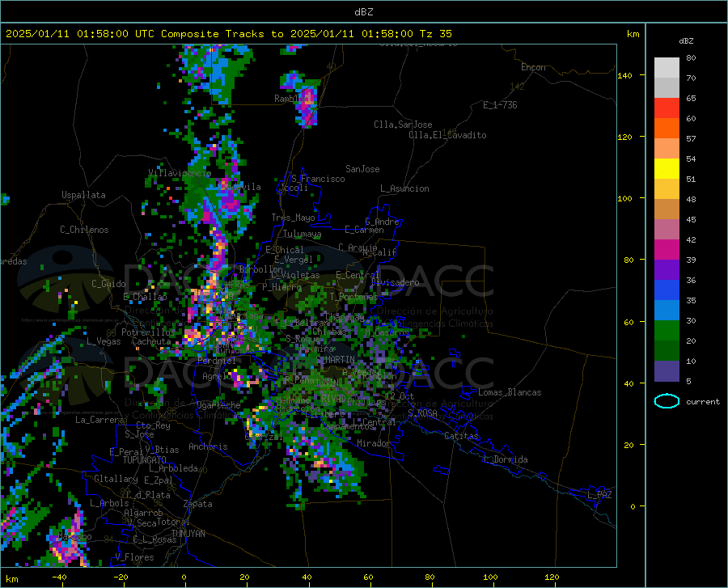Click the 'C_Chilenos' map label
Screen dimensions: 728x588
point(84,230)
